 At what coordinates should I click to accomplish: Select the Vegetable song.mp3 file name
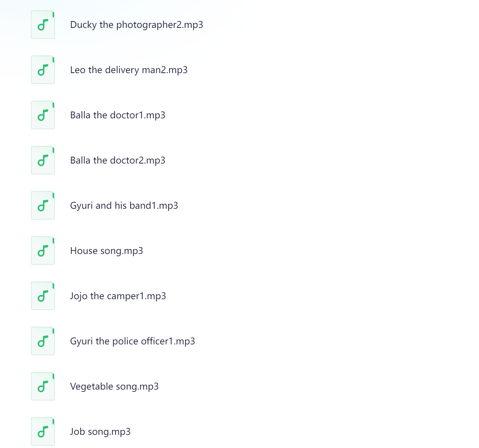click(114, 387)
